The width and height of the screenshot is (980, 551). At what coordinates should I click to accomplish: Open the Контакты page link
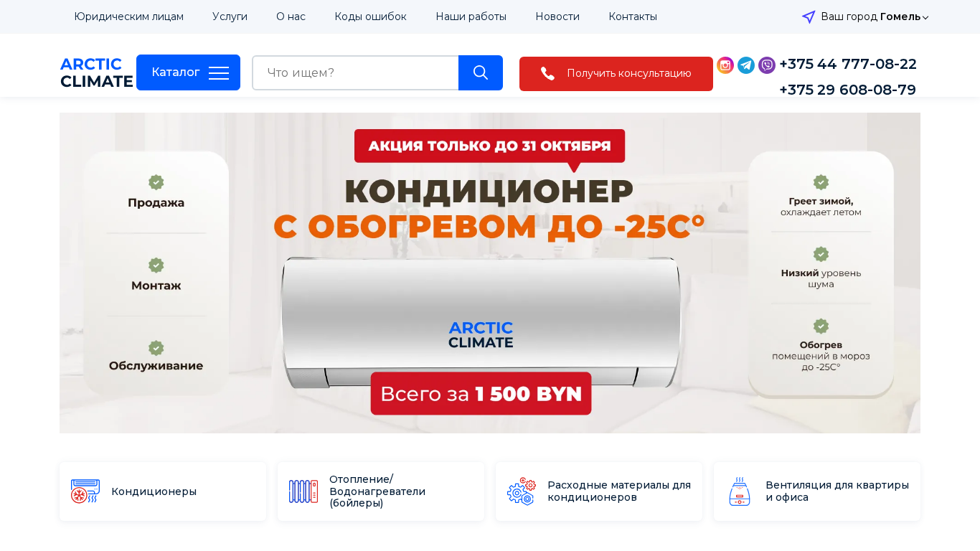click(633, 17)
